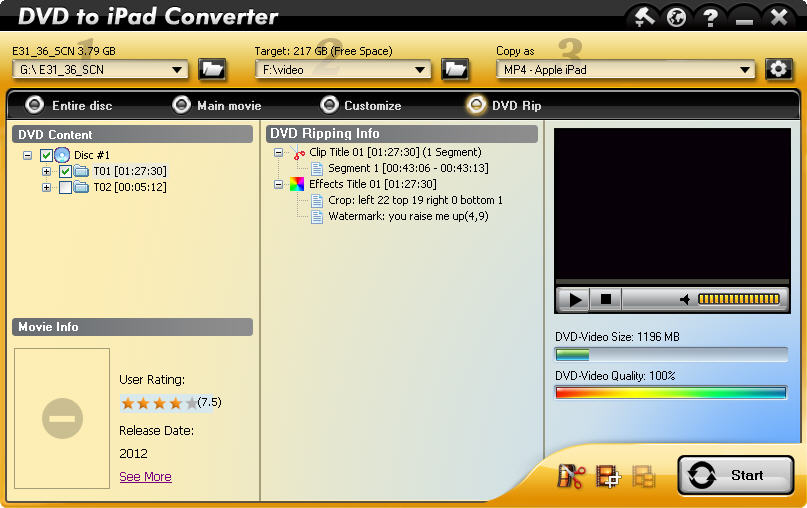The image size is (807, 508).
Task: Select Segment 1 [00:43:06 - 00:43:13]
Action: [x=408, y=168]
